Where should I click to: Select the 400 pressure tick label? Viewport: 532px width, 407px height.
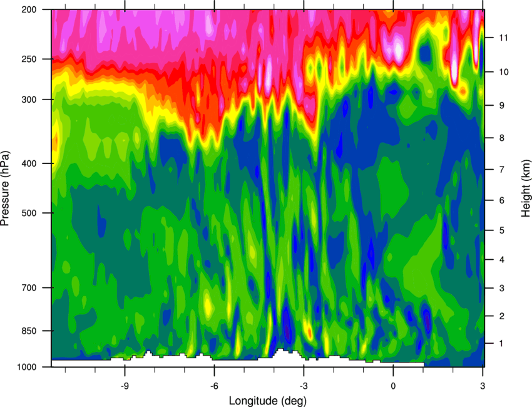coord(29,163)
